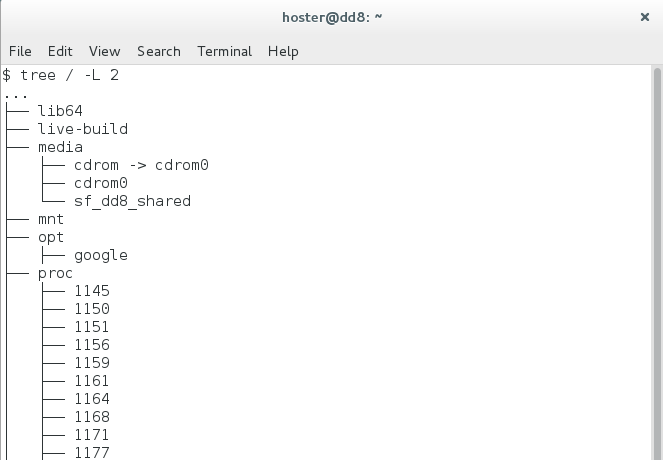The image size is (663, 460).
Task: Click the cdrom -> cdrom0 symlink line
Action: point(141,165)
